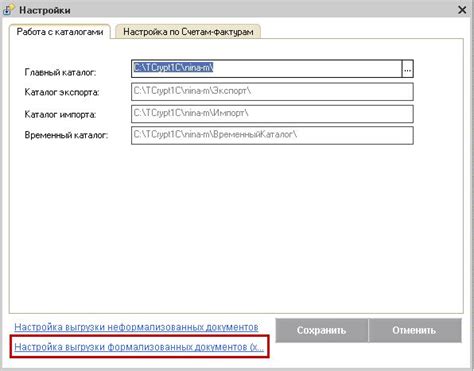Open Настройка выгрузки неформализованных документов link

click(x=136, y=327)
